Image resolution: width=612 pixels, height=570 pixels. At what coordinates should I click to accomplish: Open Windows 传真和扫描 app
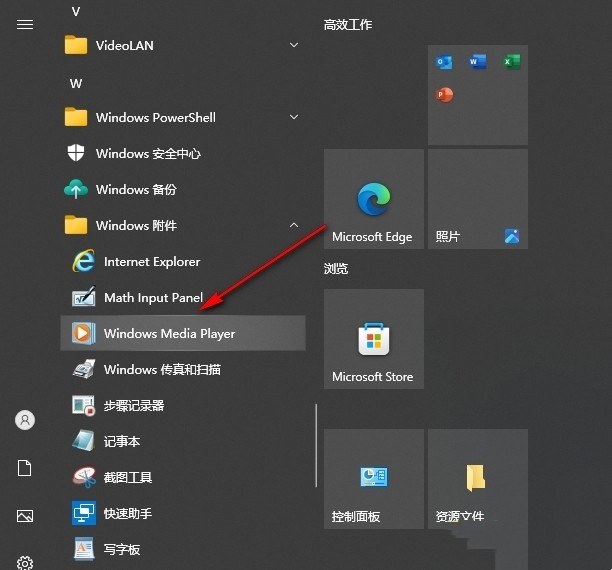click(161, 369)
